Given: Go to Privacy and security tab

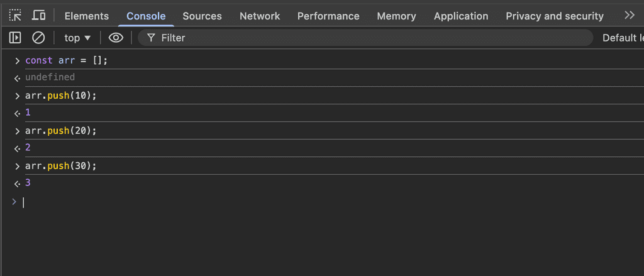Looking at the screenshot, I should pos(554,16).
